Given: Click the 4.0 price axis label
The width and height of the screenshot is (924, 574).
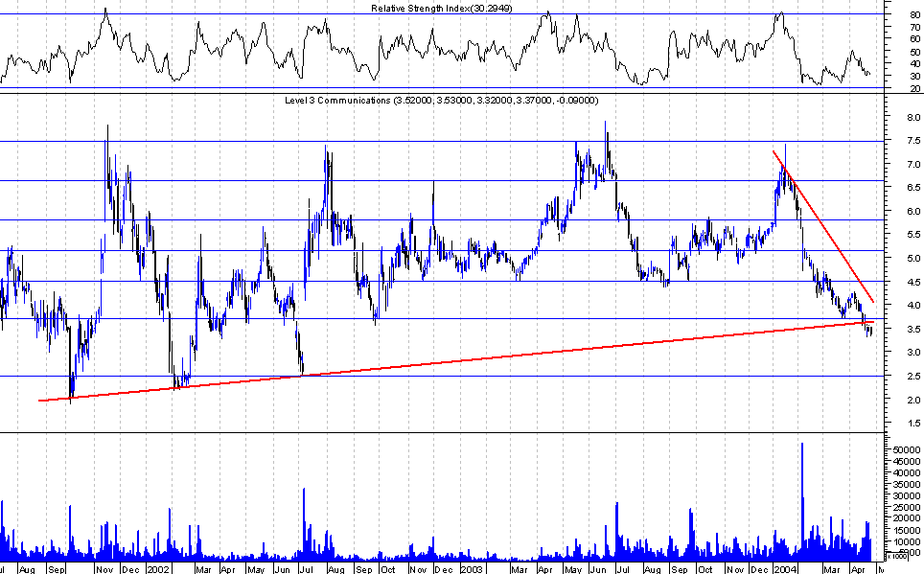Looking at the screenshot, I should (x=914, y=306).
